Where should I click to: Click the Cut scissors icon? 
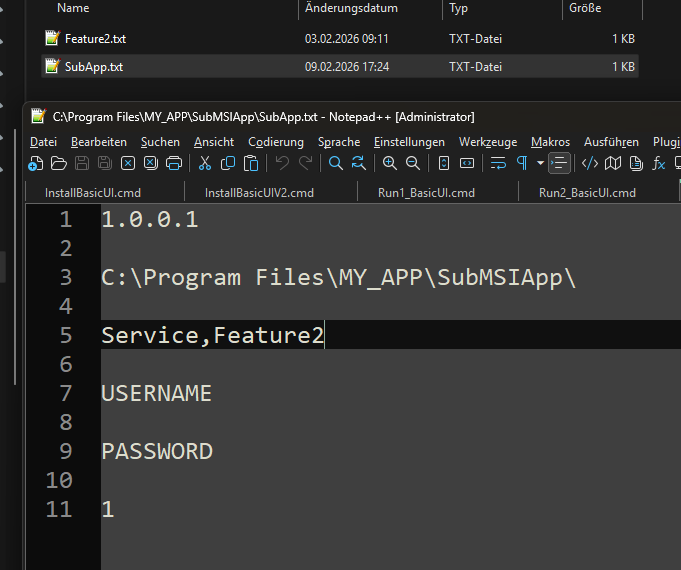[x=205, y=163]
